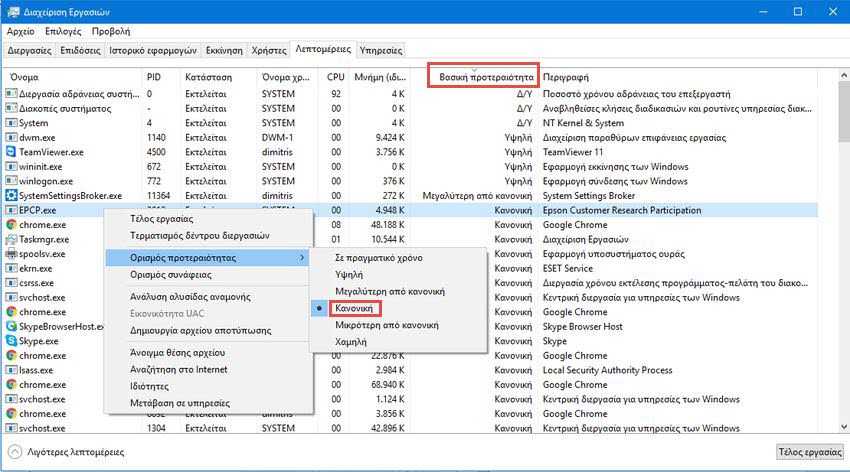Click the csrss.exe process icon
Image resolution: width=850 pixels, height=472 pixels.
[11, 283]
